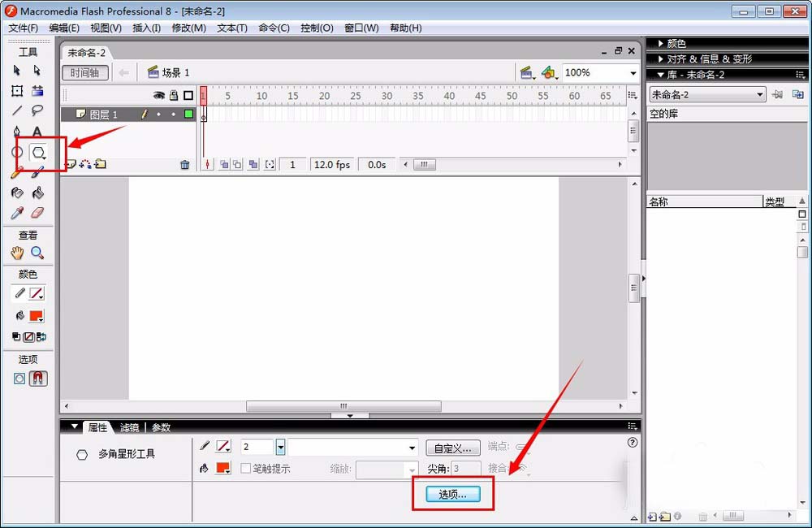The height and width of the screenshot is (528, 812).
Task: Select the Free Transform tool
Action: (x=17, y=91)
